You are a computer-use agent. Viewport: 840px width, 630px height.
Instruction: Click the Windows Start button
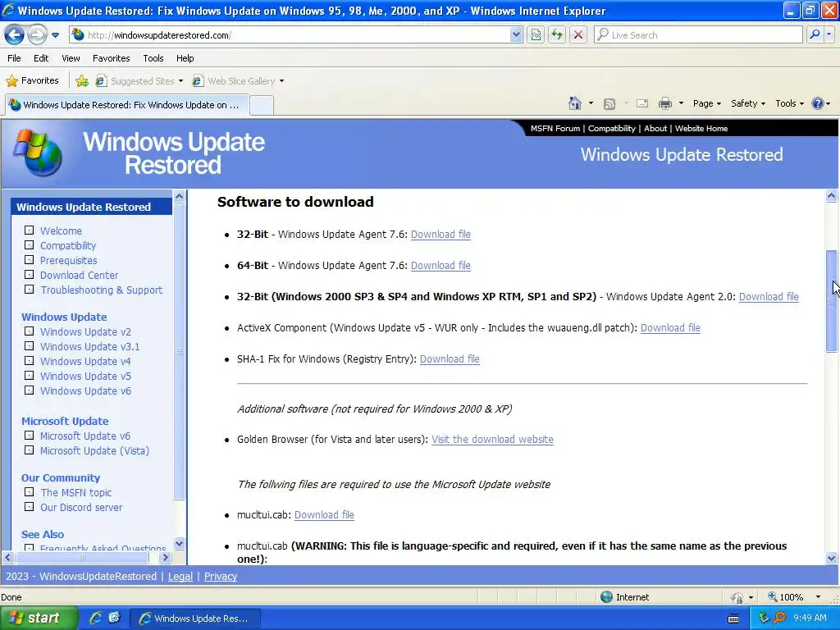coord(38,619)
